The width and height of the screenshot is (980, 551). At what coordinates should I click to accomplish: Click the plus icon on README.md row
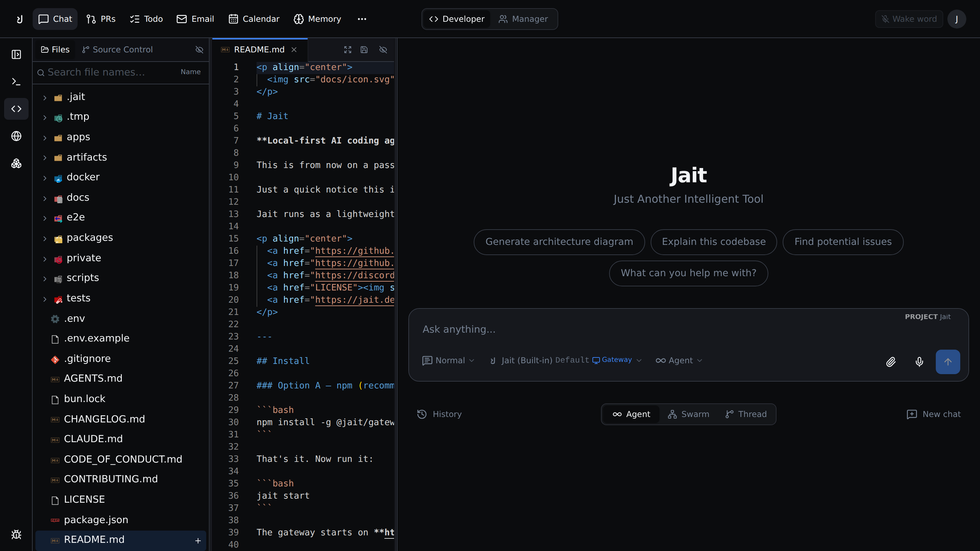(198, 540)
